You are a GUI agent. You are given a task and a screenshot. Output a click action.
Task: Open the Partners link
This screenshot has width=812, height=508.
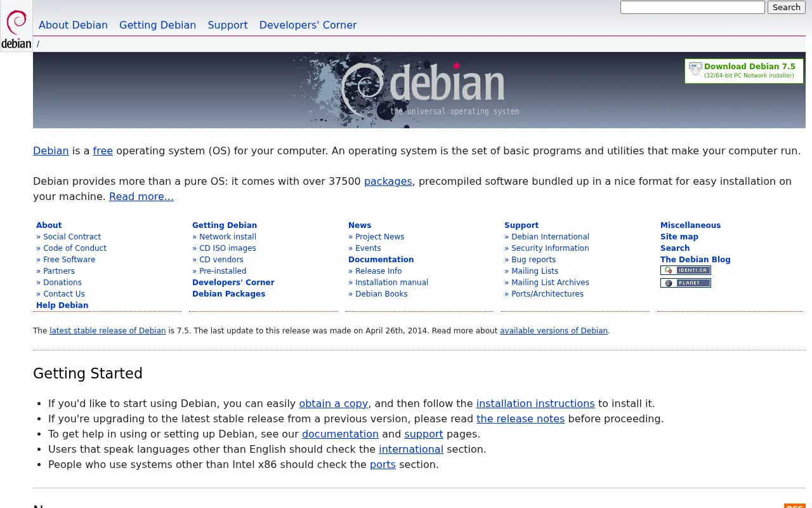coord(59,271)
